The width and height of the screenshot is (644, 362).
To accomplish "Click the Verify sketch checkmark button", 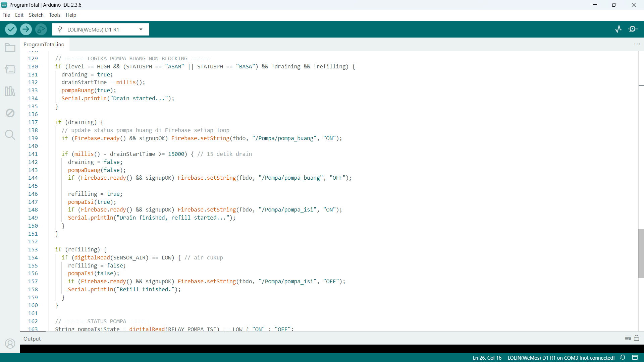I will pyautogui.click(x=11, y=29).
